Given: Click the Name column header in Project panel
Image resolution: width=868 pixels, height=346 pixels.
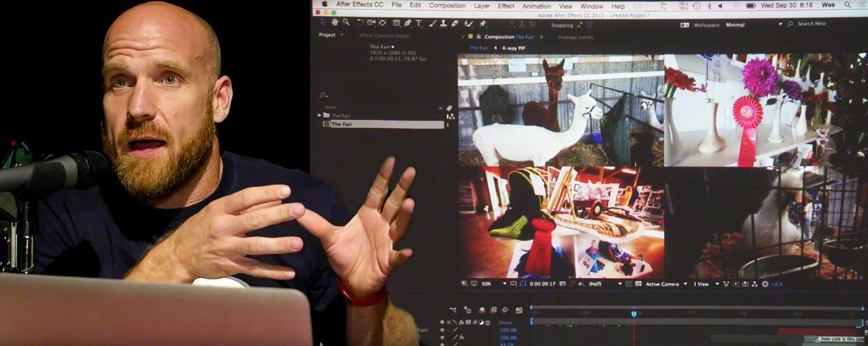Looking at the screenshot, I should 330,108.
